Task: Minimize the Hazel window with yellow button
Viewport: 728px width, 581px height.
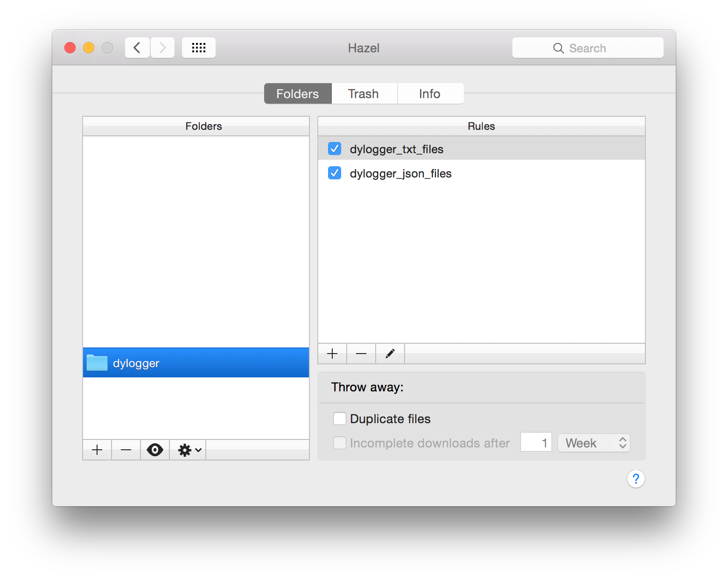Action: [89, 48]
